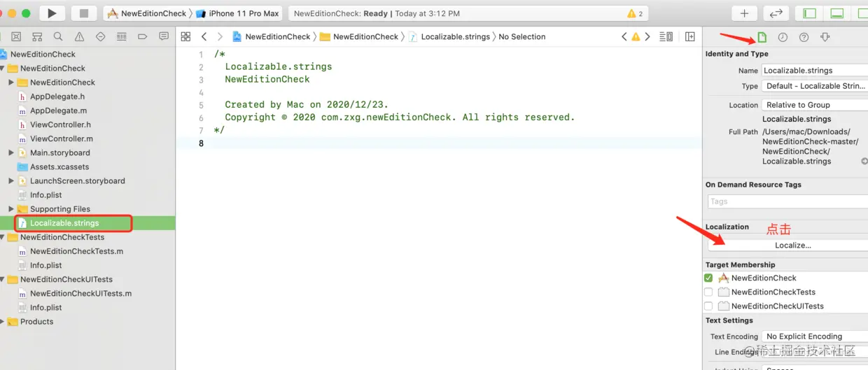
Task: Edit the Name field Localizable.strings
Action: [x=815, y=71]
